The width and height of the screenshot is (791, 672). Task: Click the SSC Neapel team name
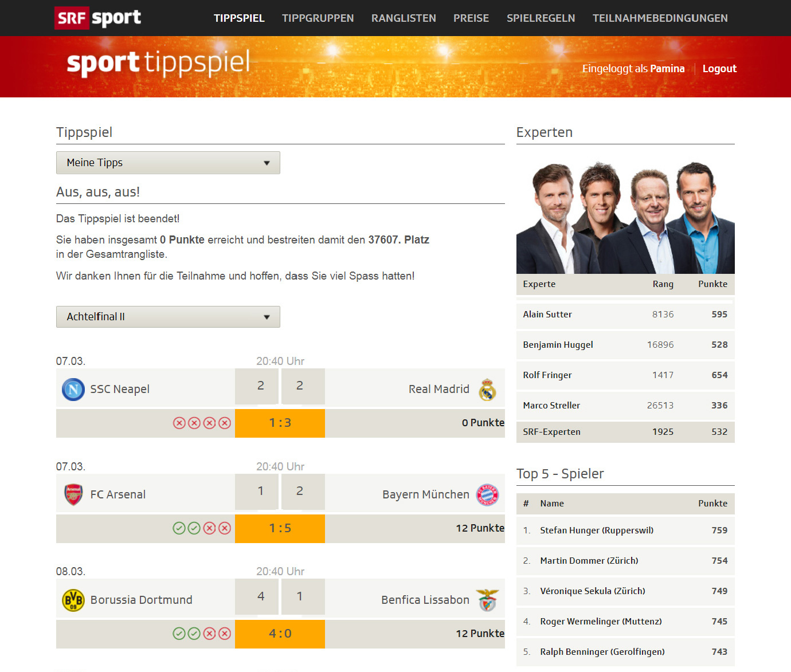point(120,390)
